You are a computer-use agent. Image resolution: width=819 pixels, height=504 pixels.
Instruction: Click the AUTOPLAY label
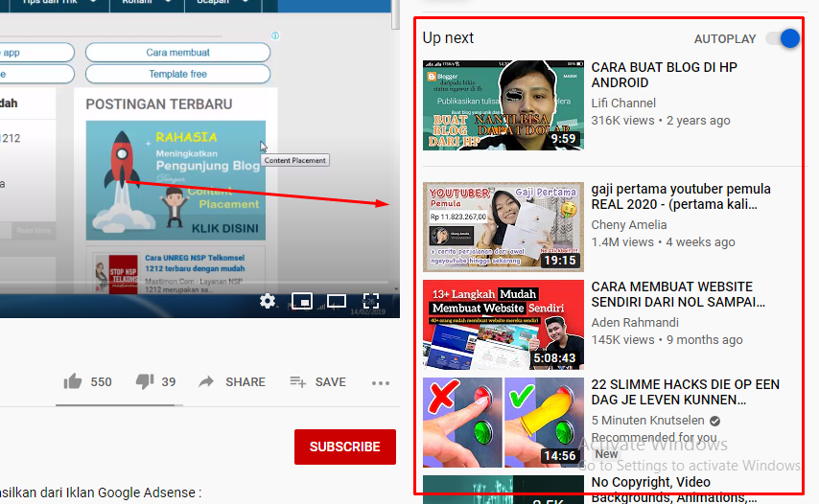click(x=724, y=39)
